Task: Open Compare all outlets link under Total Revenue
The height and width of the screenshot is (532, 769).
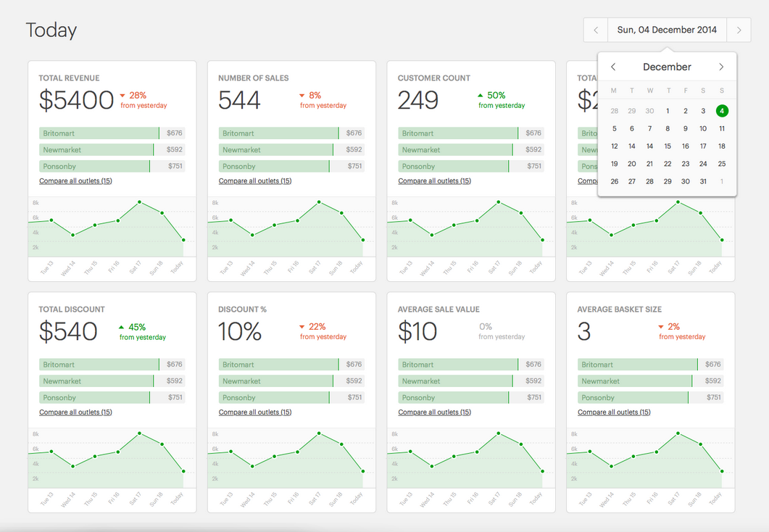Action: (75, 181)
